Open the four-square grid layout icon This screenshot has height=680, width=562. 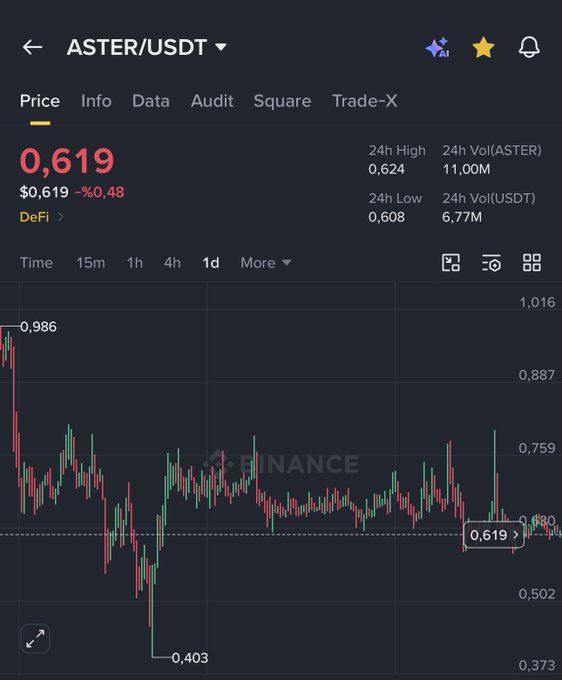coord(532,263)
